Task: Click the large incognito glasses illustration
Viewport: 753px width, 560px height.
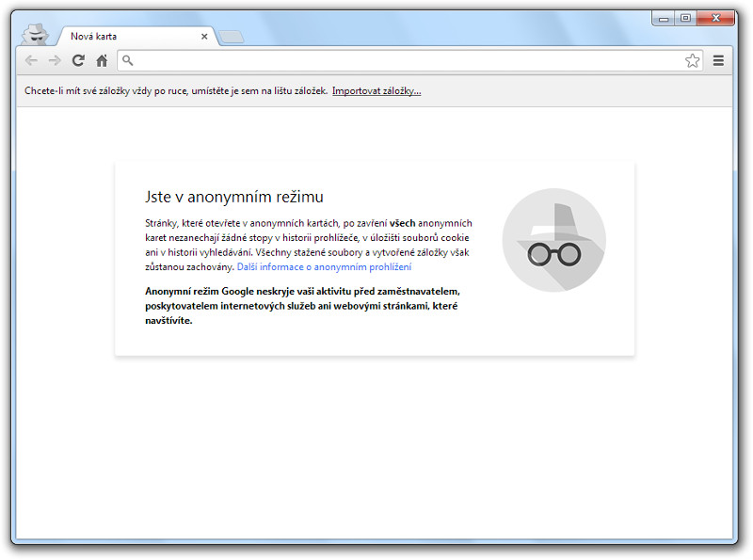Action: (554, 240)
